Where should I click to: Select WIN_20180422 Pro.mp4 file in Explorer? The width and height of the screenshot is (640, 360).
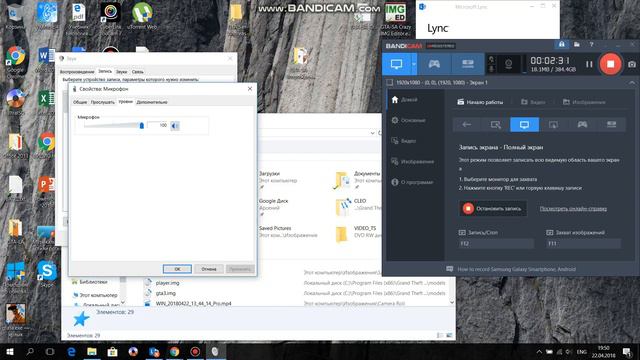[193, 304]
